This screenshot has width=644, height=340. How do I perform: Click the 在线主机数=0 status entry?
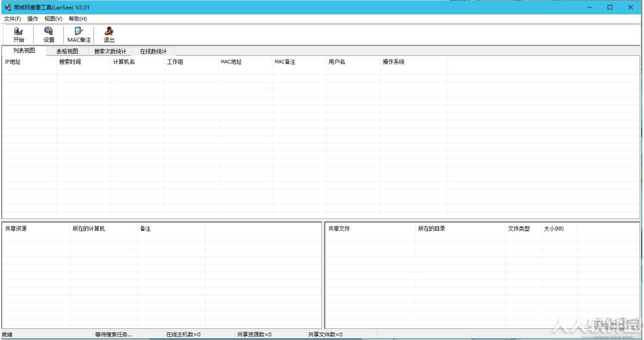pos(183,334)
